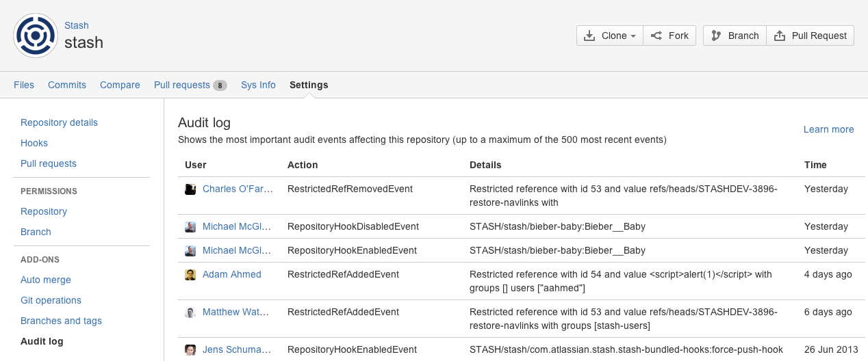Screen dimensions: 868x361
Task: Open the Sys Info tab
Action: (x=258, y=85)
